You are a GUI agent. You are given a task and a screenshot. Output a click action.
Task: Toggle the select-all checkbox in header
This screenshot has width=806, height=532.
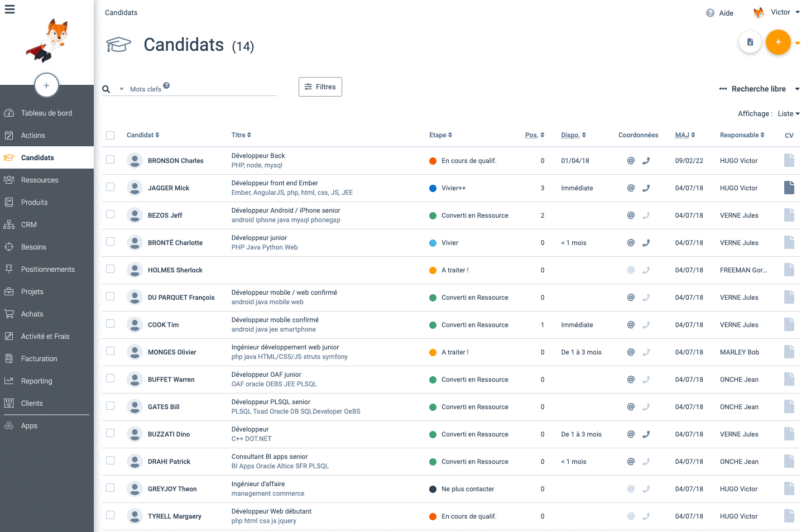click(111, 135)
